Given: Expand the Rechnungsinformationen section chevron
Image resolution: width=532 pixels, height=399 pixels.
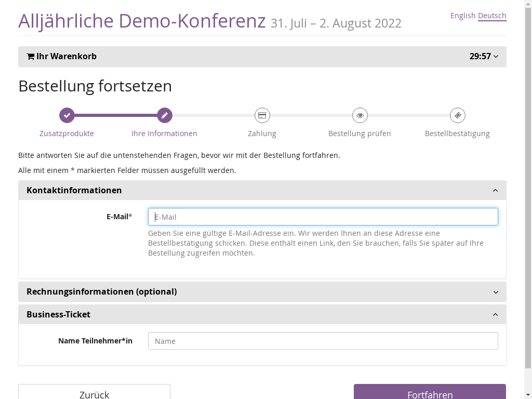Looking at the screenshot, I should click(495, 292).
